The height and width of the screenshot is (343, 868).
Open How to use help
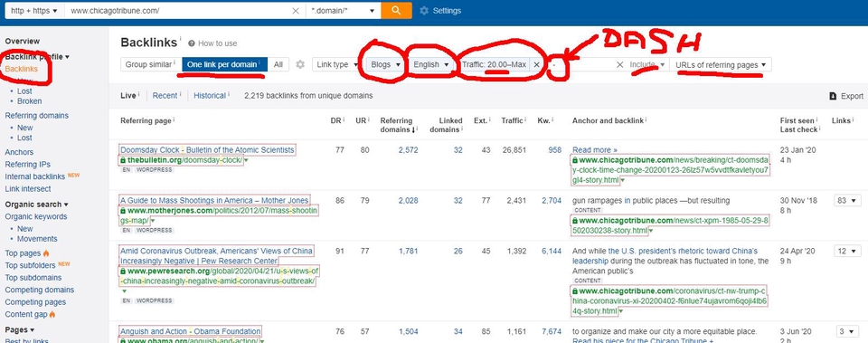[x=212, y=43]
